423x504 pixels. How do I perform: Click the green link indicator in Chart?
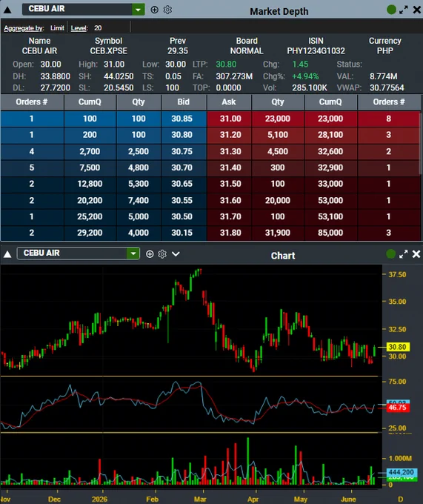click(391, 254)
